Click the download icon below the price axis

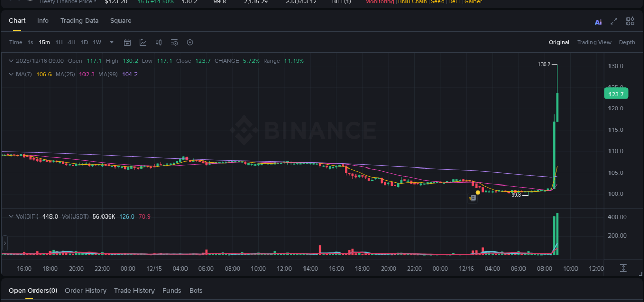[623, 268]
